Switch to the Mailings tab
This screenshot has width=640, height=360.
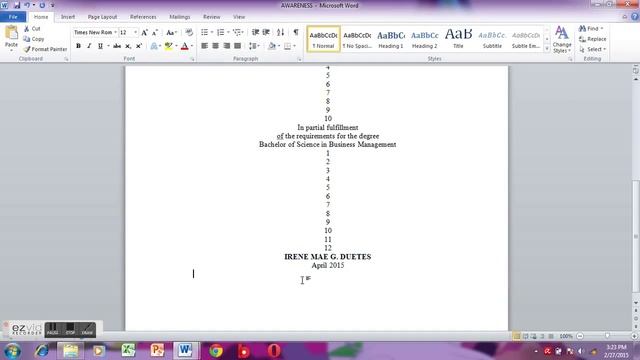[180, 17]
